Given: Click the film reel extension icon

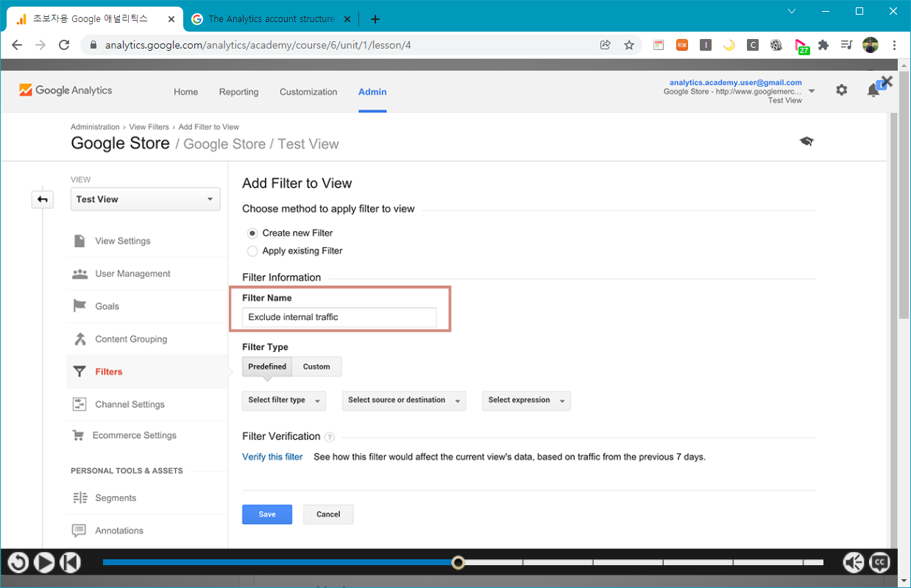Looking at the screenshot, I should 776,45.
